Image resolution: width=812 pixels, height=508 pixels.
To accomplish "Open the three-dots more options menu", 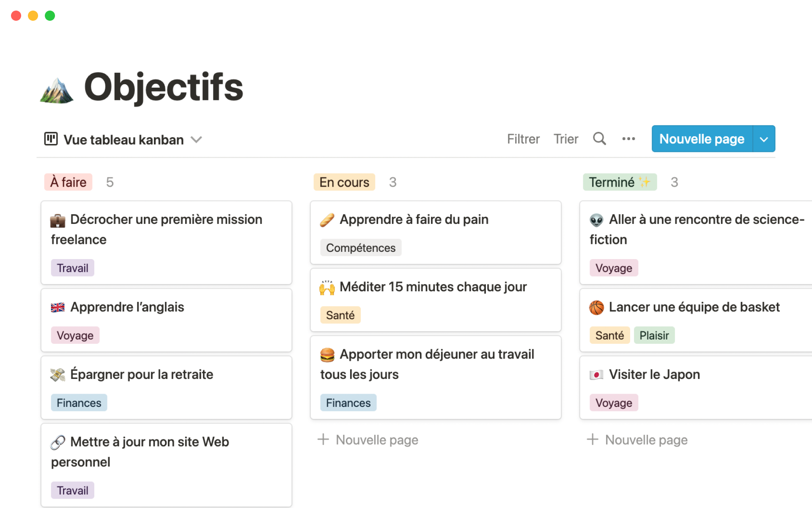I will click(628, 139).
